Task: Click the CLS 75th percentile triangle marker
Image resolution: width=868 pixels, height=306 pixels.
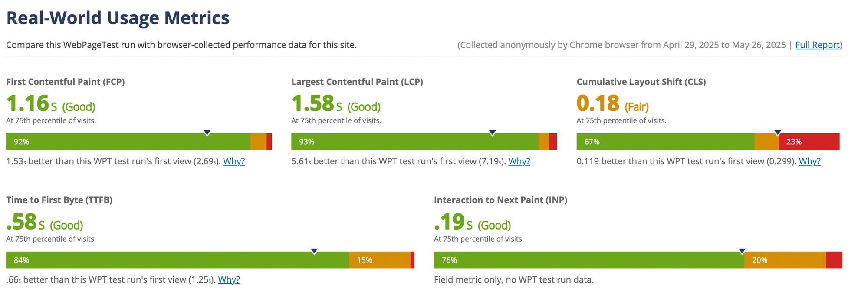Action: [x=778, y=133]
